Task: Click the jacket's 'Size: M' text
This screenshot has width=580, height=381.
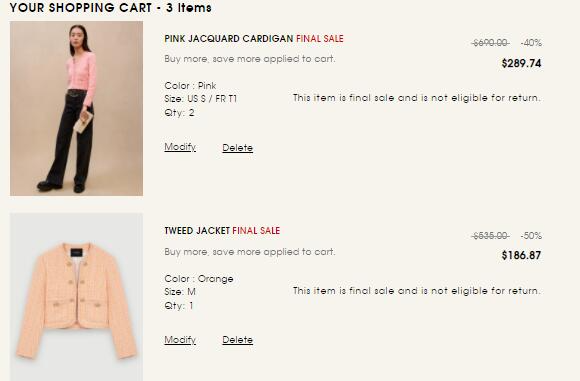Action: tap(180, 292)
